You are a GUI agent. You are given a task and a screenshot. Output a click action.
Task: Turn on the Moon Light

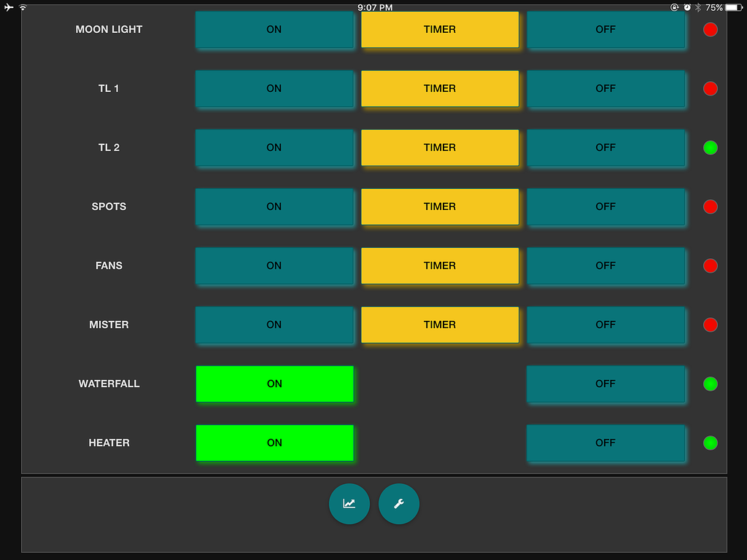click(274, 30)
